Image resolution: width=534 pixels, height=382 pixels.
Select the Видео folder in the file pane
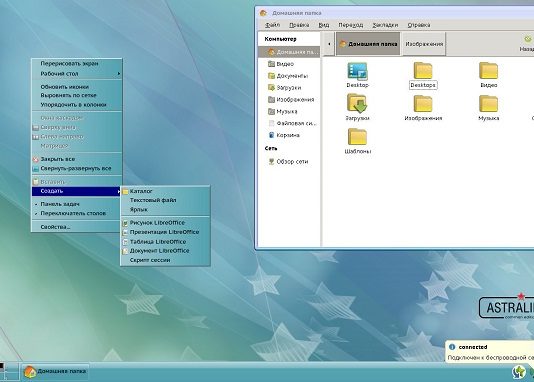coord(488,75)
